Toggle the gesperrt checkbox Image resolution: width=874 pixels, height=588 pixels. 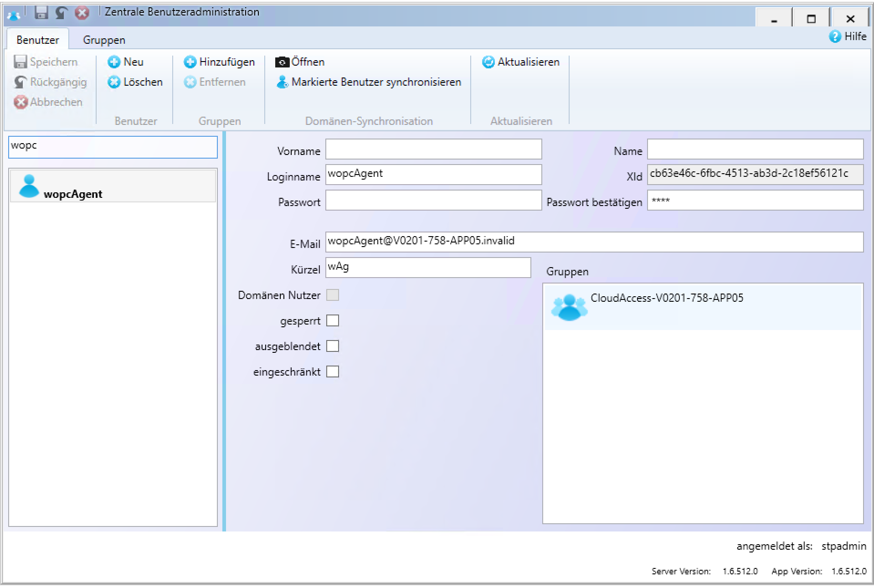click(x=333, y=321)
